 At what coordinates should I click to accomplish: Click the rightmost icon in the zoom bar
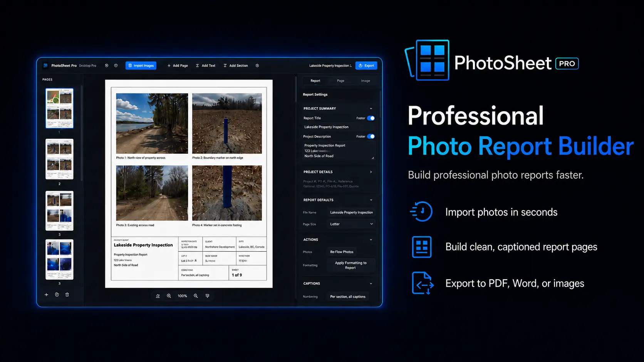click(x=207, y=296)
